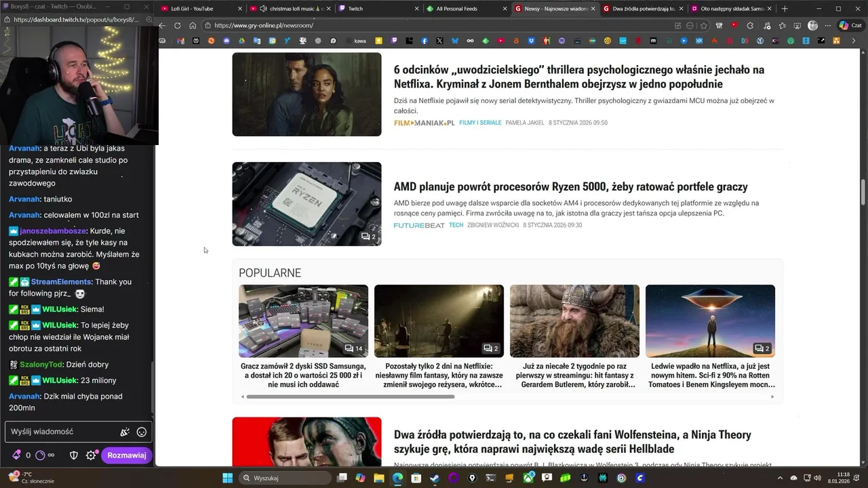Switch to Lofi Girl - YouTube tab
The height and width of the screenshot is (488, 868).
click(200, 9)
